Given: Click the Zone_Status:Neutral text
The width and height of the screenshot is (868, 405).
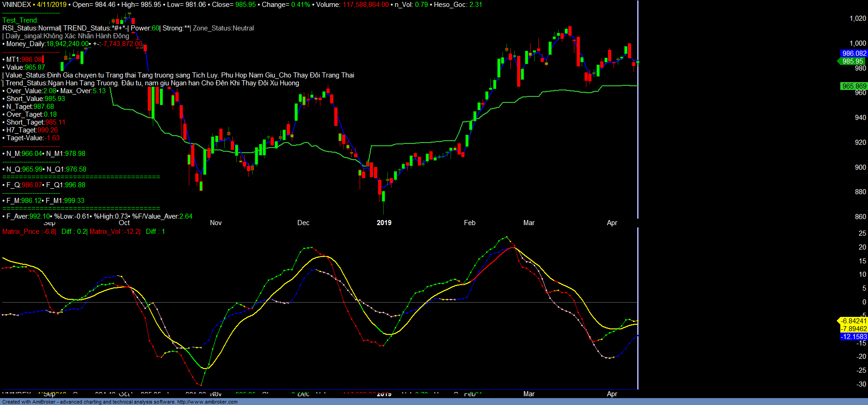Looking at the screenshot, I should tap(223, 28).
